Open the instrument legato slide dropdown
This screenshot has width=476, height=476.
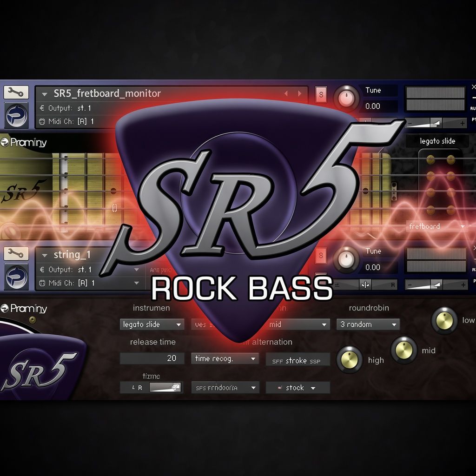tap(152, 324)
